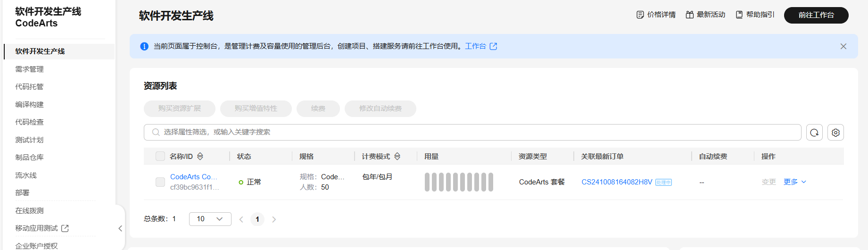Viewport: 868px width, 250px height.
Task: Click the 购买增值特性 button
Action: [256, 108]
